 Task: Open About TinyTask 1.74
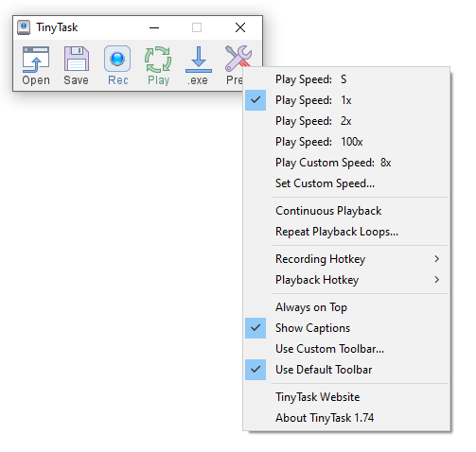(346, 418)
